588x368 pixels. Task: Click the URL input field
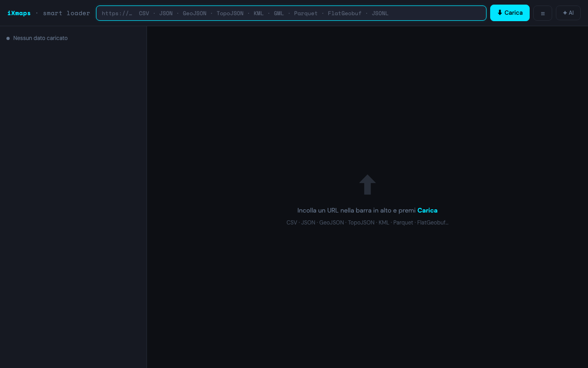pos(291,13)
